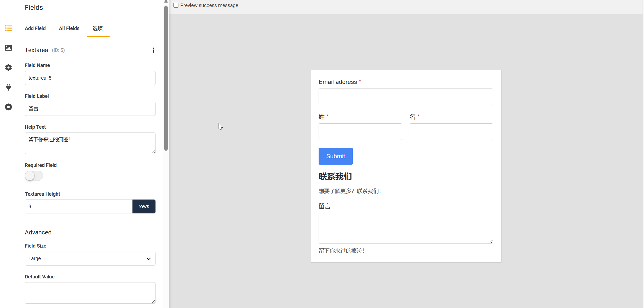Open the integrations plug icon

click(8, 87)
